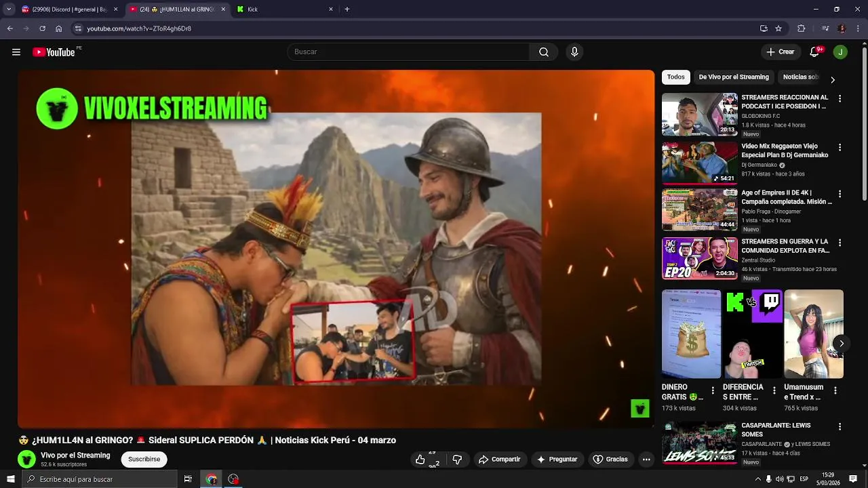Open the media control icon in toolbar

coord(825,28)
